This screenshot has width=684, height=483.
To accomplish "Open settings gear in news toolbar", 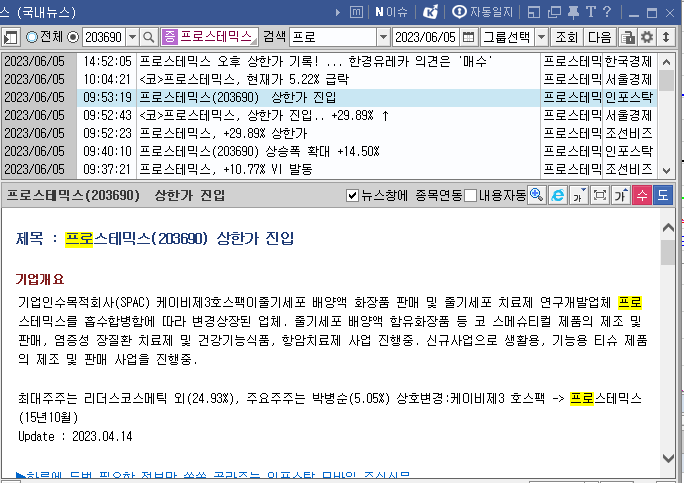I will (x=646, y=37).
